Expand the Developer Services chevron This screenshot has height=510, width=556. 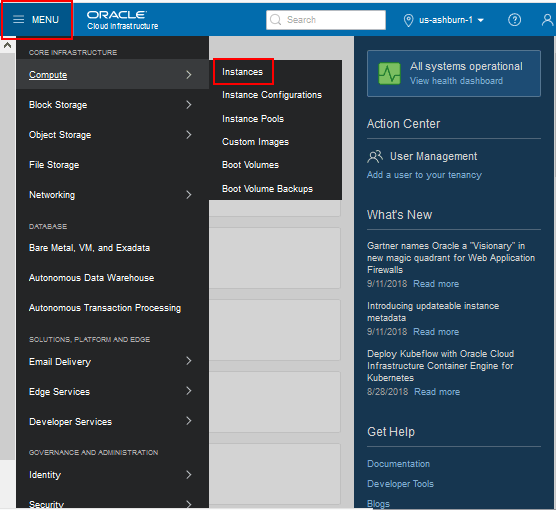(189, 421)
